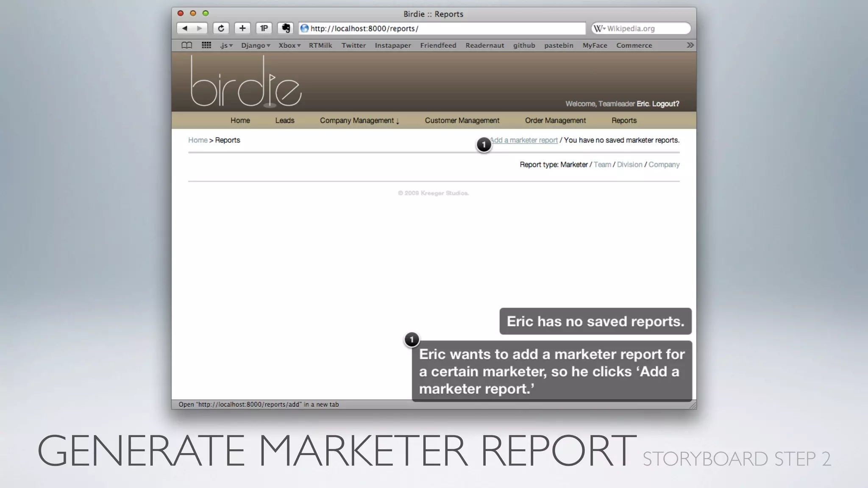Switch report type to Division
868x488 pixels.
click(x=629, y=164)
